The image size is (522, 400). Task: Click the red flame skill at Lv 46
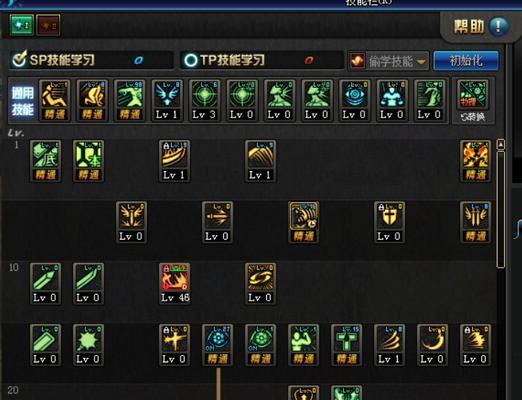(x=175, y=284)
